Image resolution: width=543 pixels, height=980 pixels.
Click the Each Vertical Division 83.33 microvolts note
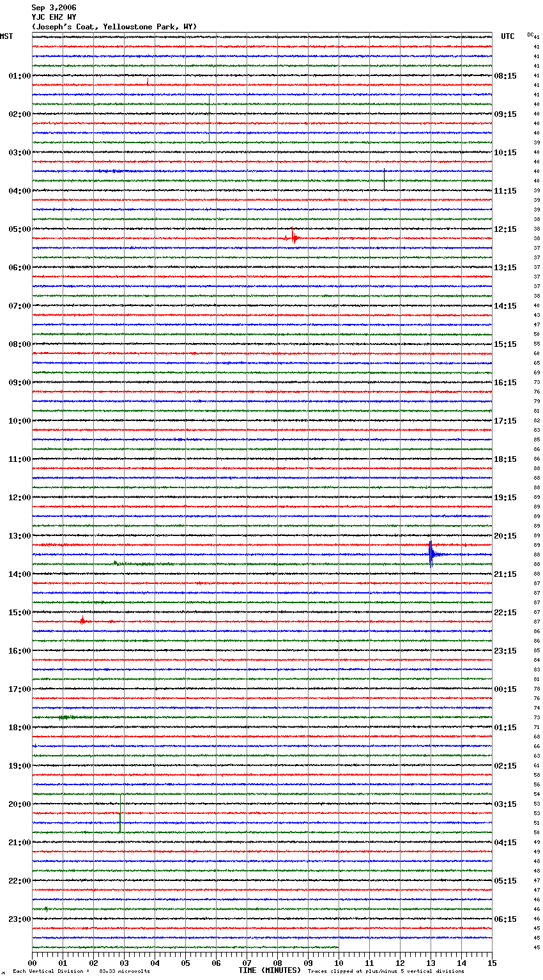81,972
